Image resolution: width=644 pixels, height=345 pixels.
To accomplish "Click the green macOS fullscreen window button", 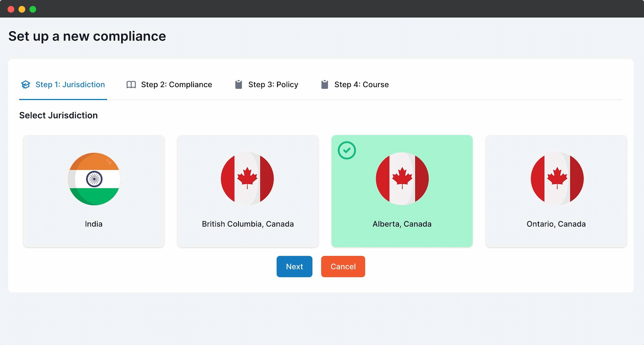I will (33, 9).
